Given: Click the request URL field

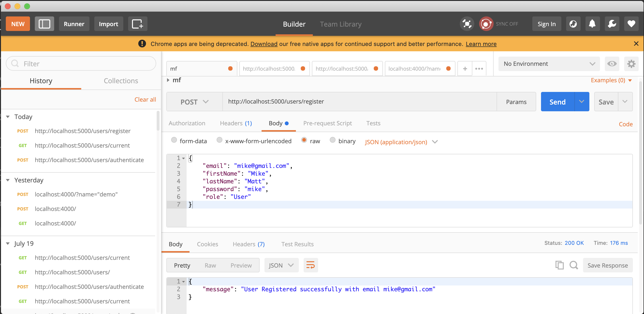Looking at the screenshot, I should pos(359,102).
